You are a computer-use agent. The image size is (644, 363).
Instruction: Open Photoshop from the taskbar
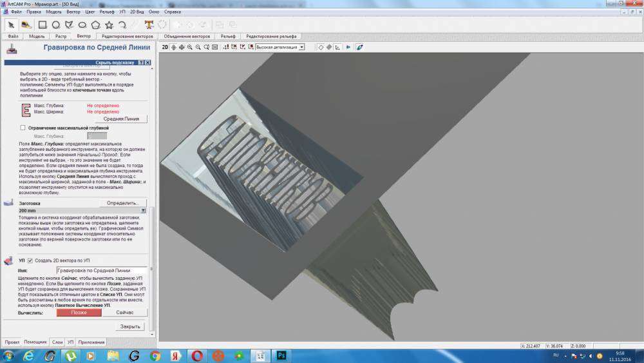[x=281, y=355]
